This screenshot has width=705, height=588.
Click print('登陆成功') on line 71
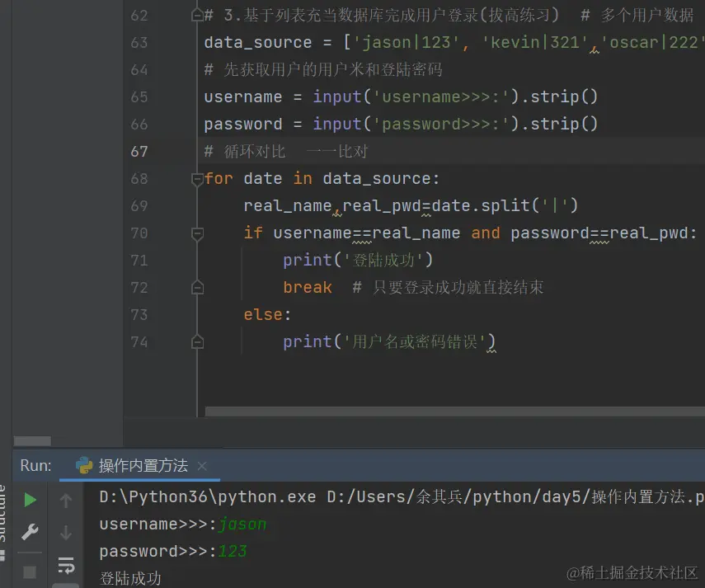[358, 261]
